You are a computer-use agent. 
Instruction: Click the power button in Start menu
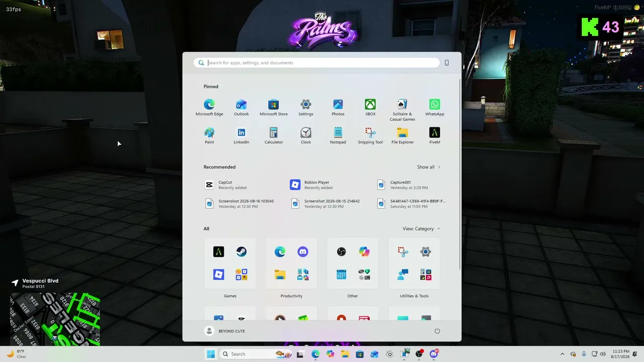click(x=437, y=331)
